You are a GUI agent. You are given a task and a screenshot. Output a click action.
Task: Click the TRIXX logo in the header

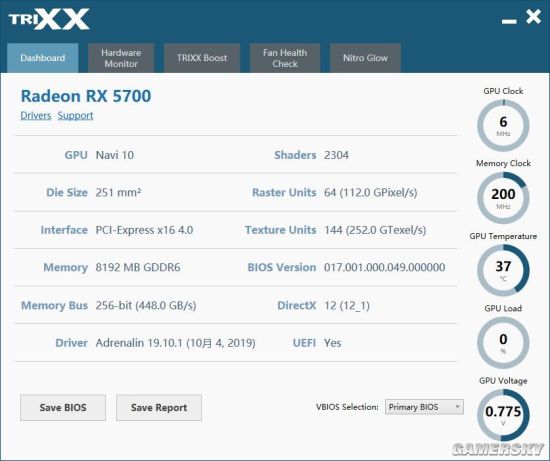(x=49, y=19)
